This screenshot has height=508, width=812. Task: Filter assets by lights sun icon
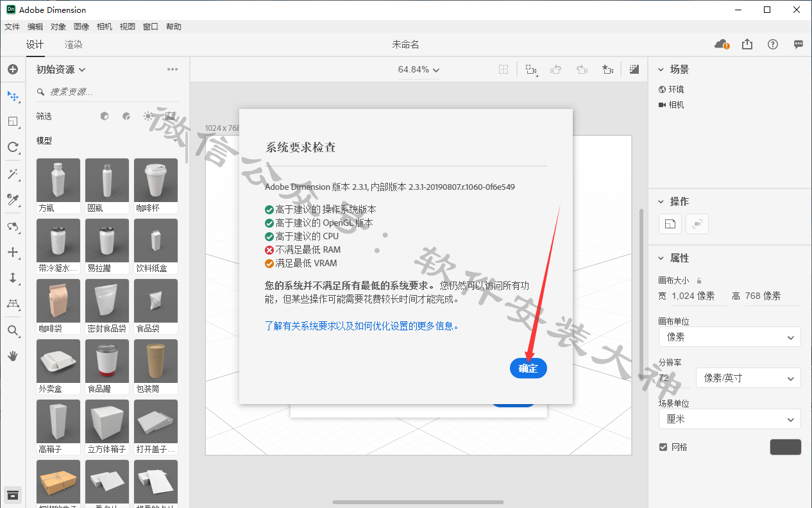(x=148, y=116)
